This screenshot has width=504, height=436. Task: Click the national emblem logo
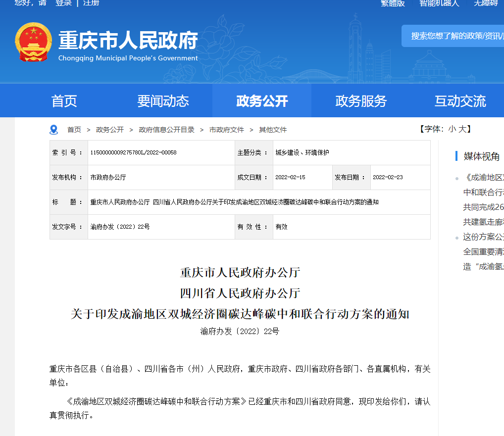click(x=33, y=43)
